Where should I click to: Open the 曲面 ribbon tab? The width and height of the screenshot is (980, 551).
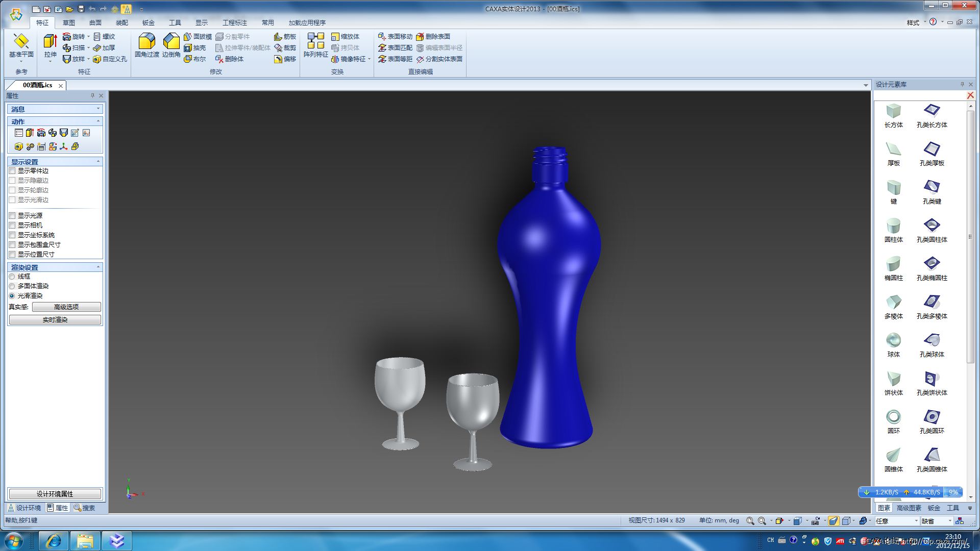click(x=95, y=23)
